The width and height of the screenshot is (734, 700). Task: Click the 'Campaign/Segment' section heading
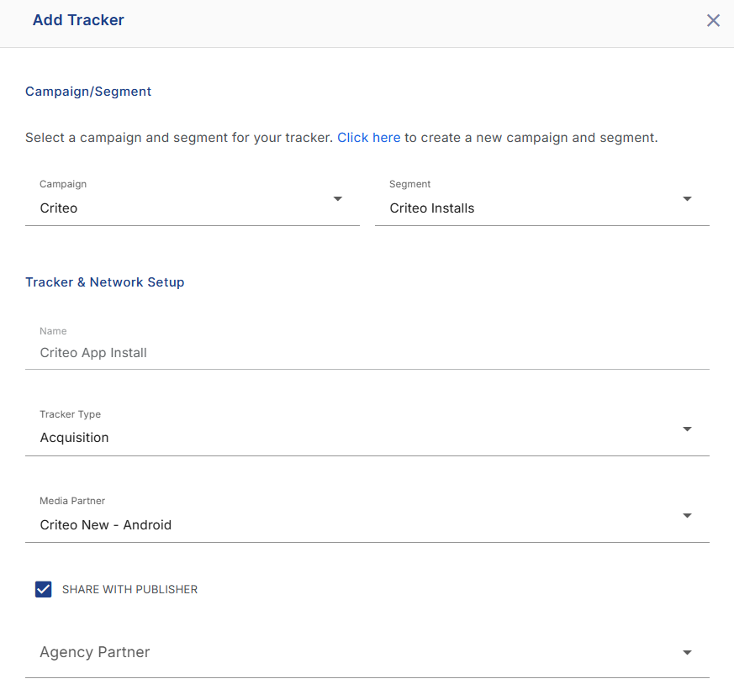pos(88,92)
